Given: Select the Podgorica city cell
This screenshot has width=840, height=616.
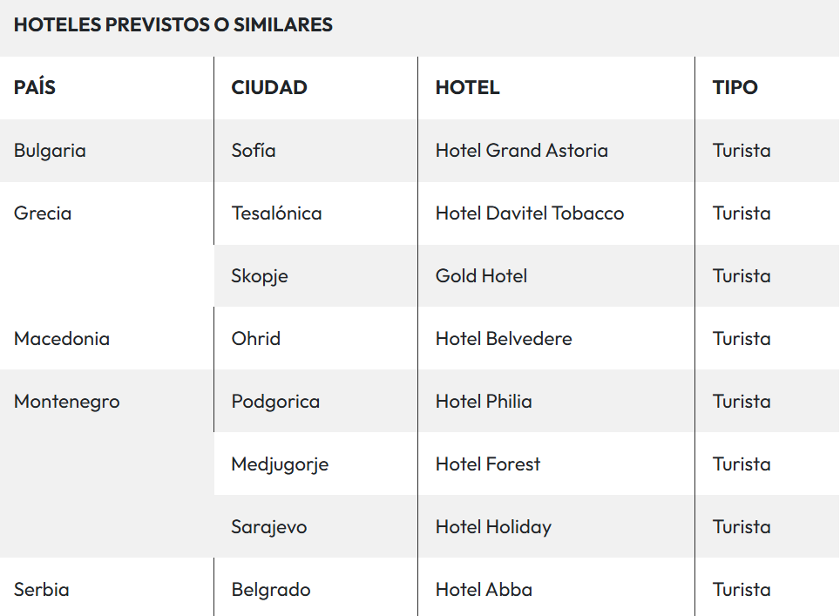Looking at the screenshot, I should tap(275, 402).
